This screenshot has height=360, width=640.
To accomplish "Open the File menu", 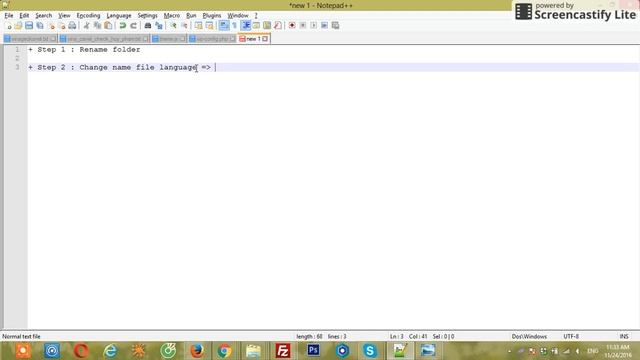I will [x=9, y=16].
